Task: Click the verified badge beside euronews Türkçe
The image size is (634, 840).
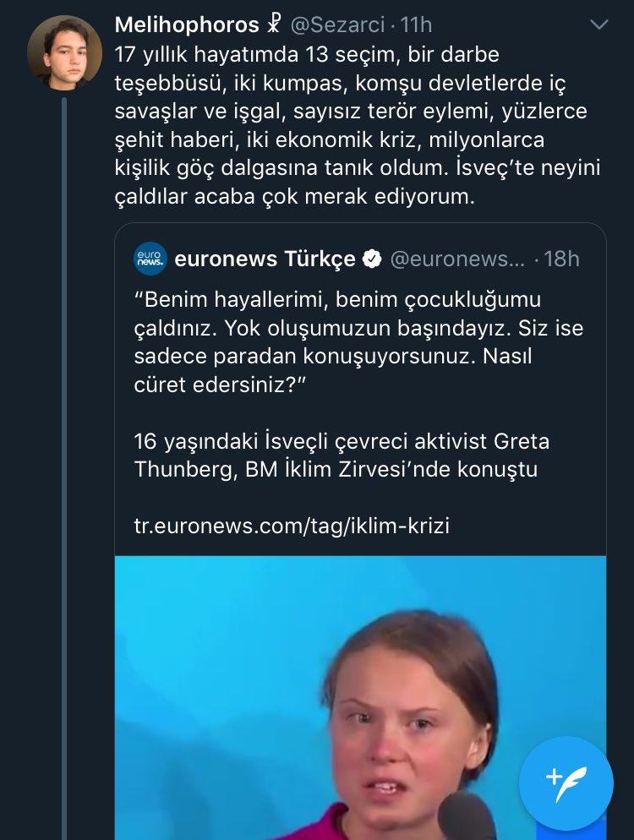Action: click(x=371, y=259)
